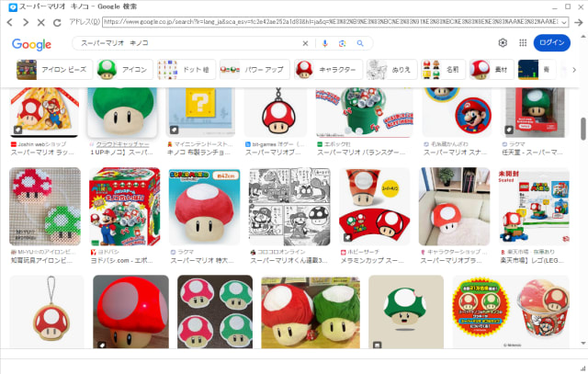Viewport: 588px width, 374px height.
Task: Click the スーパーマリオ バランスゲー... result title
Action: point(361,153)
